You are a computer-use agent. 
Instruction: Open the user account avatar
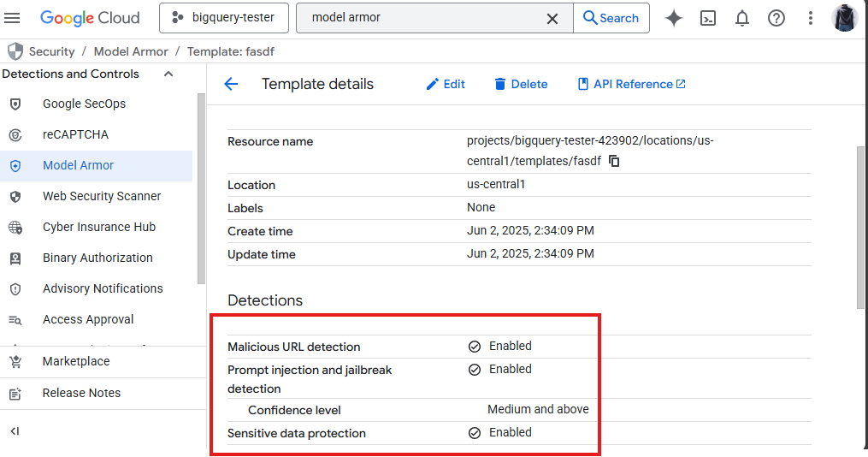click(845, 18)
